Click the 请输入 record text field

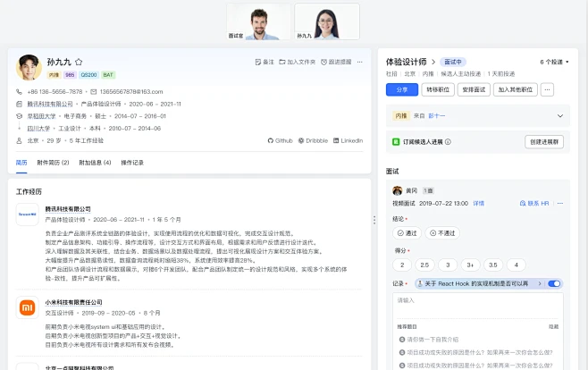point(477,308)
